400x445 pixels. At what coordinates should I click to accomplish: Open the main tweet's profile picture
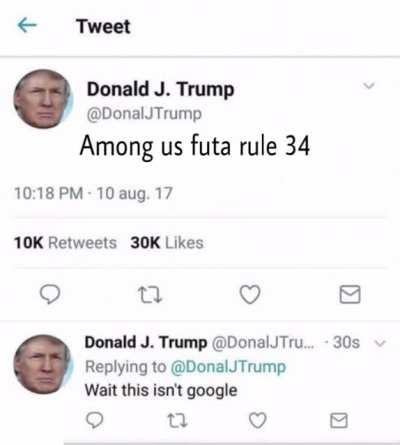pyautogui.click(x=43, y=99)
